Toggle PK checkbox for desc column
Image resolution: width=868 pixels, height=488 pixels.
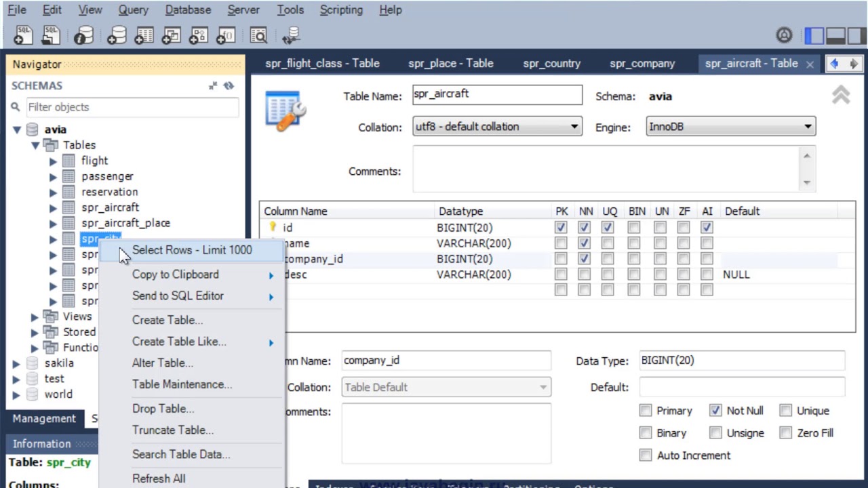pos(561,274)
